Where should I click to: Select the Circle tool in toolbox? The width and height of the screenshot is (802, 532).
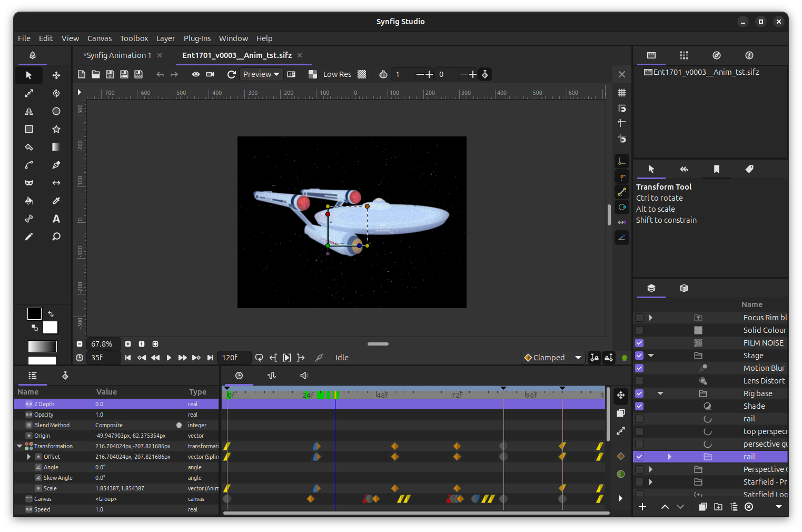[x=56, y=111]
